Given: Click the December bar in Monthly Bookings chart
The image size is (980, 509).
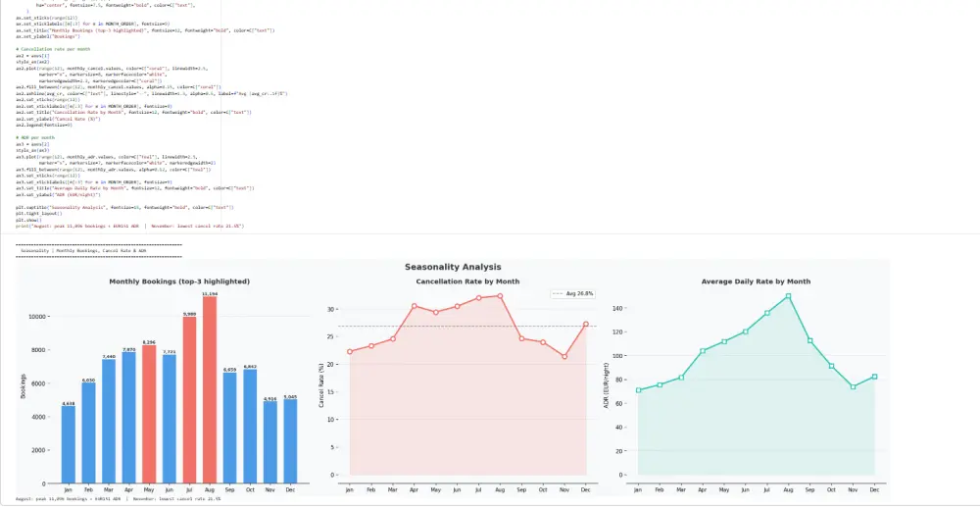Looking at the screenshot, I should (290, 441).
